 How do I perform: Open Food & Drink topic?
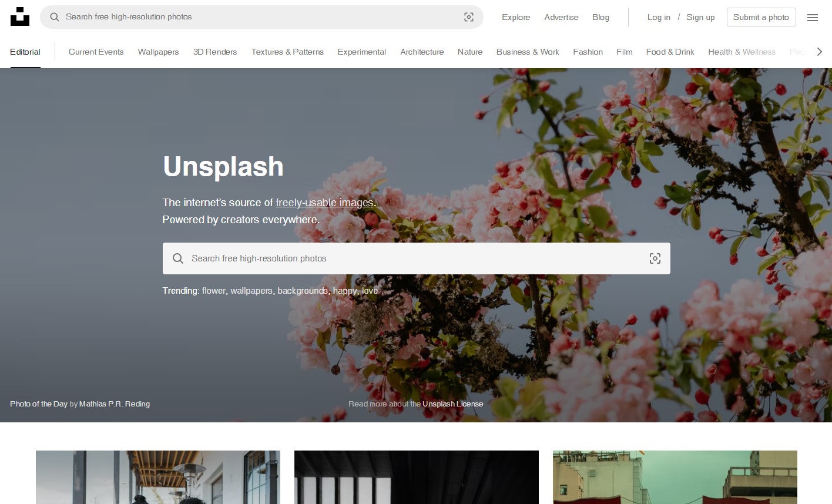670,52
